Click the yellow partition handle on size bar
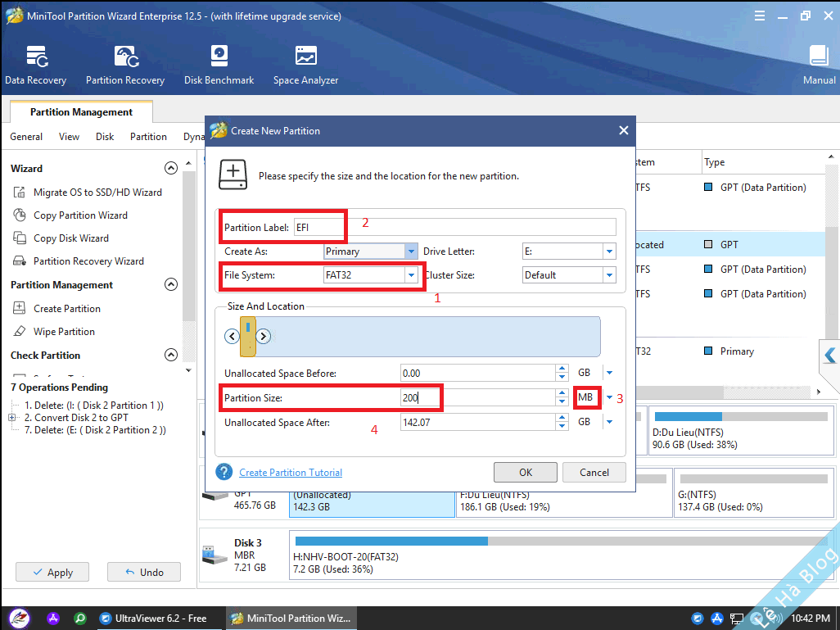The height and width of the screenshot is (630, 840). (x=247, y=337)
